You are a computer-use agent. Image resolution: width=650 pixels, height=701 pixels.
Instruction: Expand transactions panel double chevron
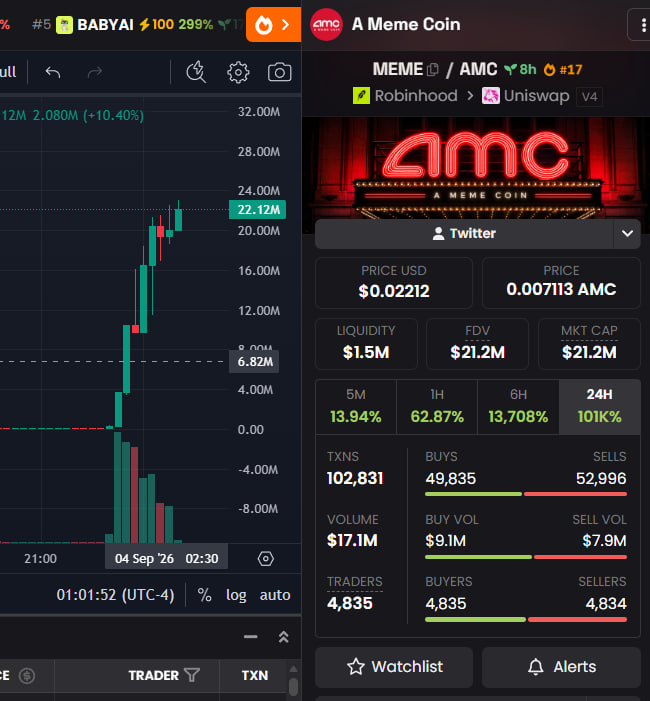283,637
